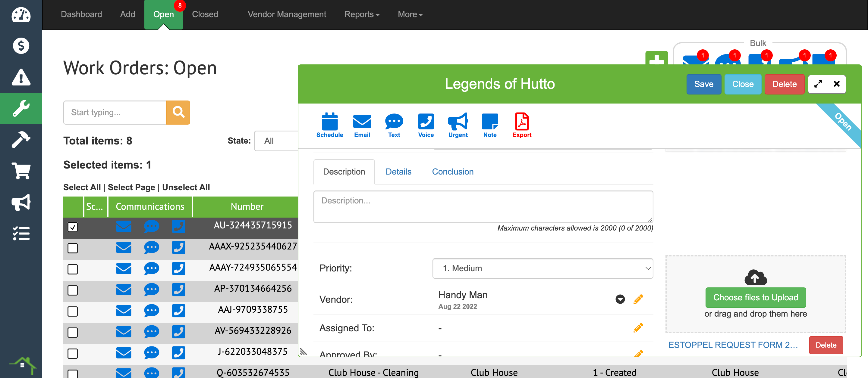This screenshot has width=868, height=378.
Task: Export work order as PDF
Action: pyautogui.click(x=521, y=122)
